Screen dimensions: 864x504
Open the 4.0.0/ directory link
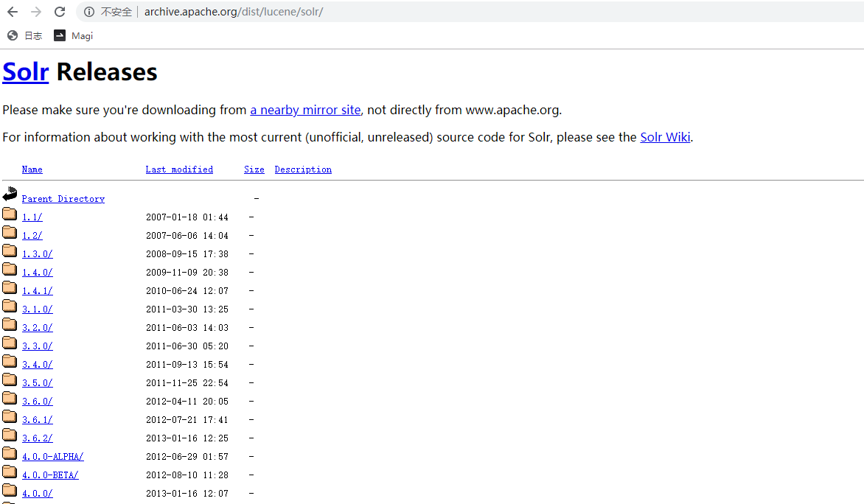point(38,494)
